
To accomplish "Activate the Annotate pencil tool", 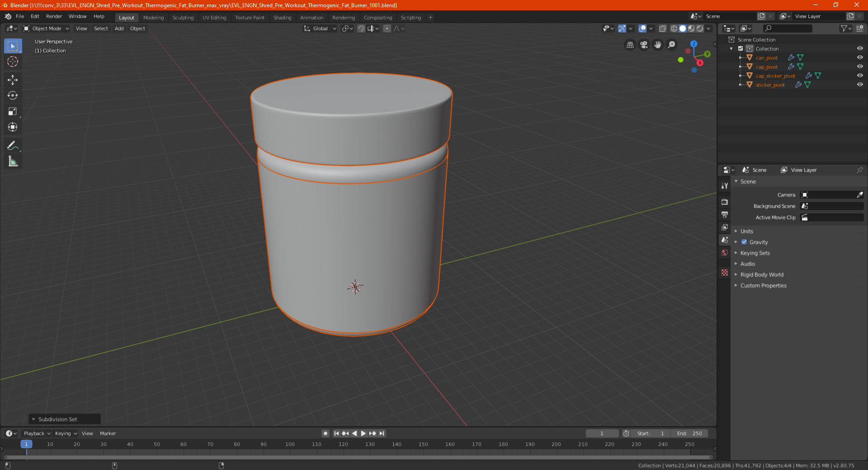I will pos(13,146).
